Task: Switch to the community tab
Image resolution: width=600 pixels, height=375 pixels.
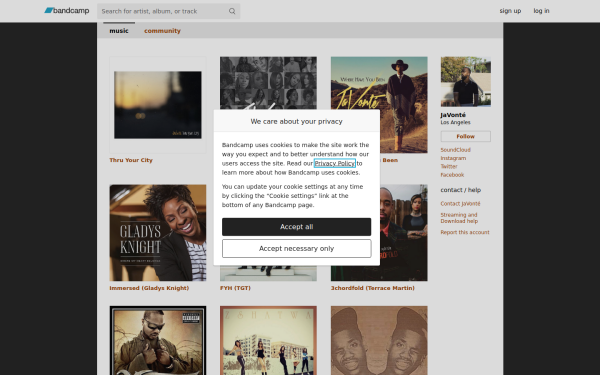Action: point(162,31)
